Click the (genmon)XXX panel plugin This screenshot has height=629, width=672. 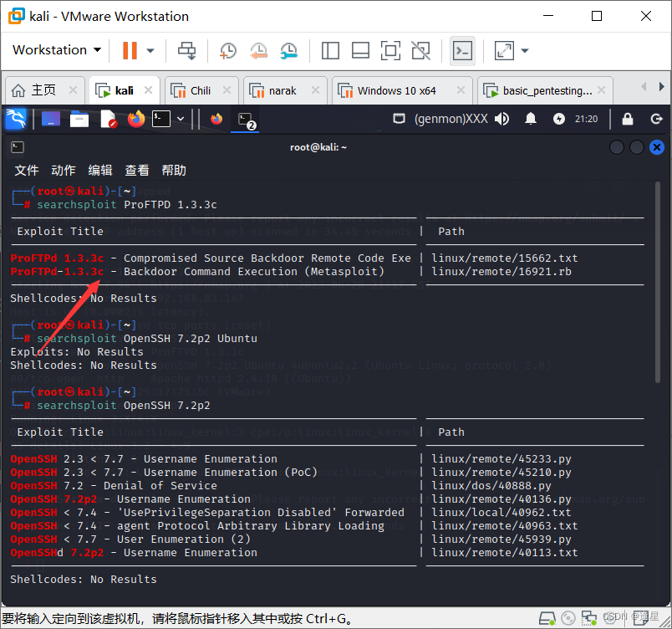pos(451,119)
